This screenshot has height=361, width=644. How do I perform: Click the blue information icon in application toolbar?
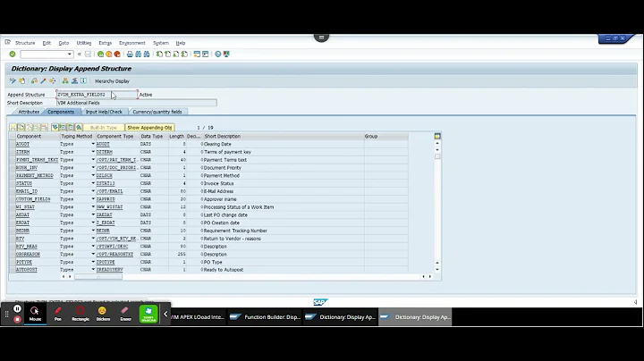(x=84, y=80)
